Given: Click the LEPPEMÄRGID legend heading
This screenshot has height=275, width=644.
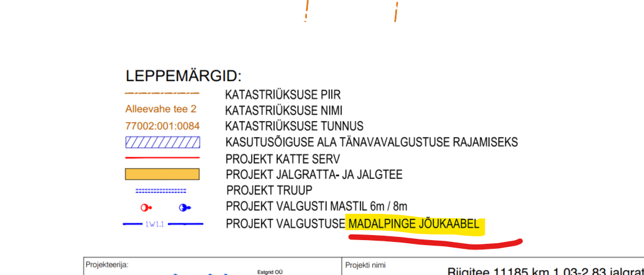Looking at the screenshot, I should pyautogui.click(x=183, y=77).
